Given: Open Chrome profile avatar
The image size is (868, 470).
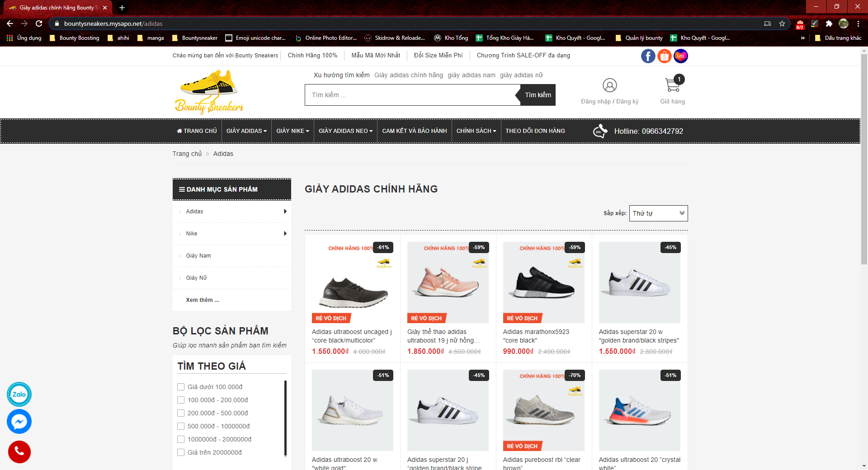Looking at the screenshot, I should point(843,23).
